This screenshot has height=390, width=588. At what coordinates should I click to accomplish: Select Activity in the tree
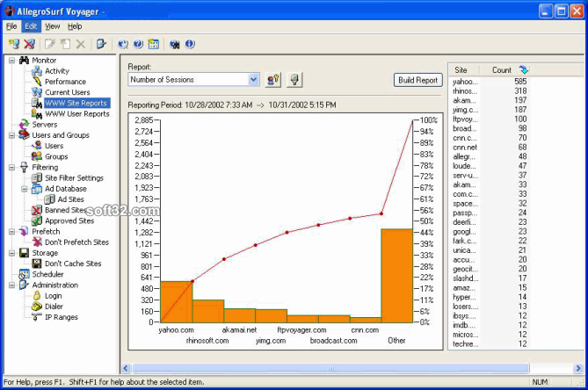pos(57,71)
